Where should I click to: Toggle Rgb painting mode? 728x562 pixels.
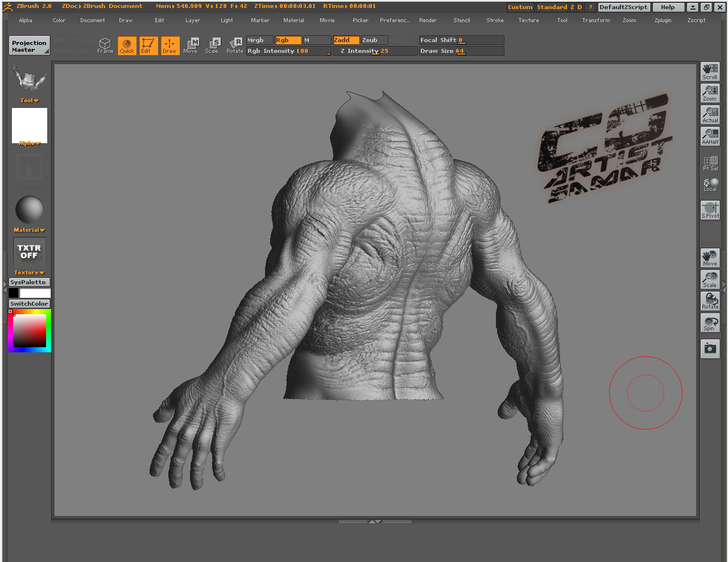tap(287, 40)
